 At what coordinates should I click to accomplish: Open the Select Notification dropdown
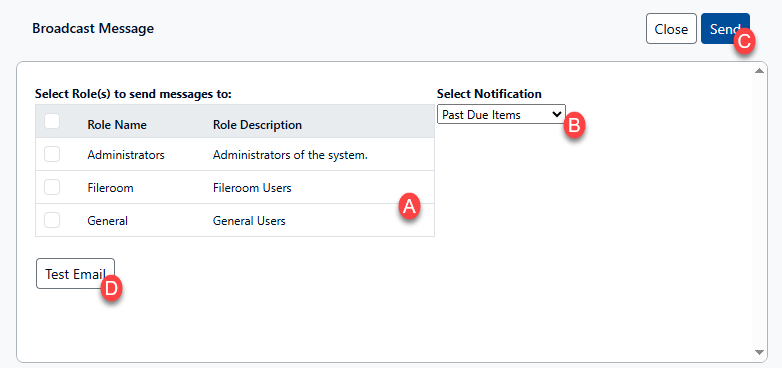[x=501, y=114]
